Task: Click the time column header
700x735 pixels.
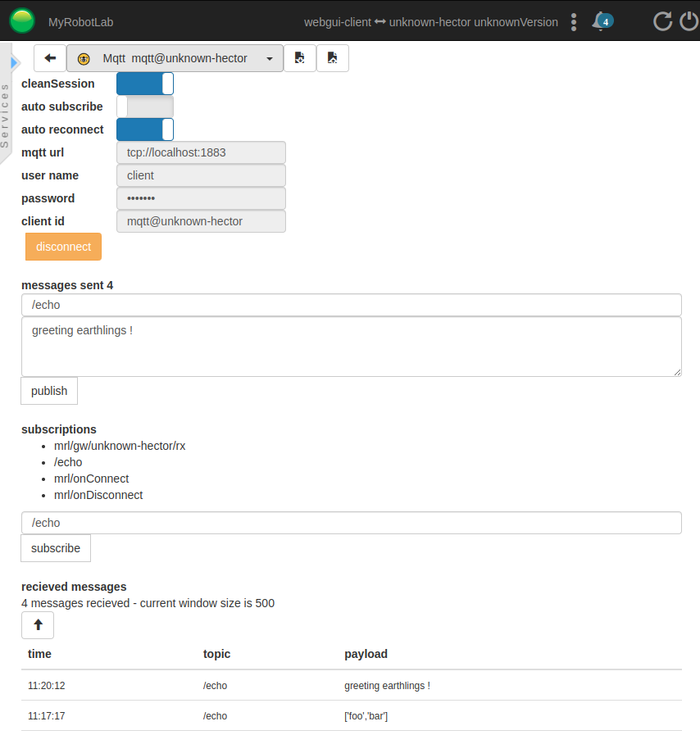Action: click(39, 654)
